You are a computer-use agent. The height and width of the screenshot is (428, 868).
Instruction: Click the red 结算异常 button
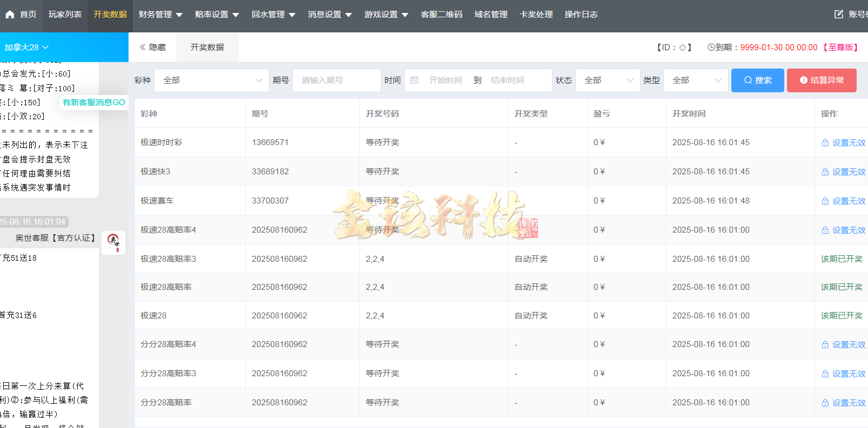[822, 80]
